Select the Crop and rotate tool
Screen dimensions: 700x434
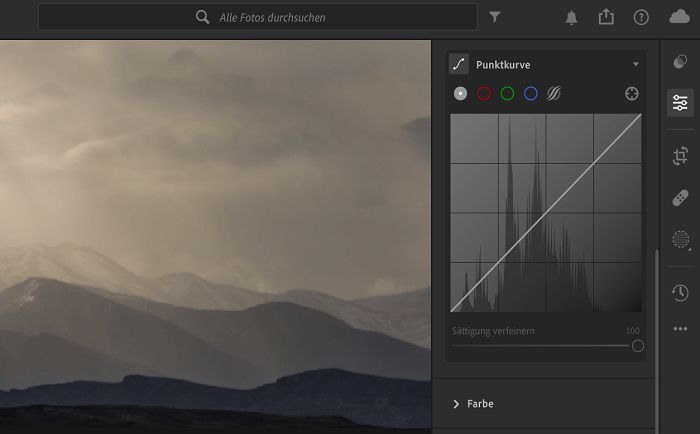680,156
